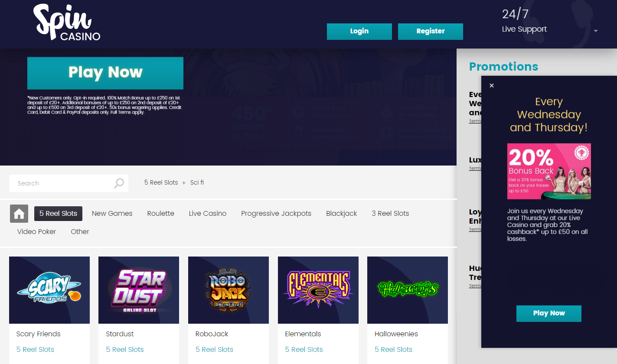Open the Roulette category
617x364 pixels.
[161, 213]
